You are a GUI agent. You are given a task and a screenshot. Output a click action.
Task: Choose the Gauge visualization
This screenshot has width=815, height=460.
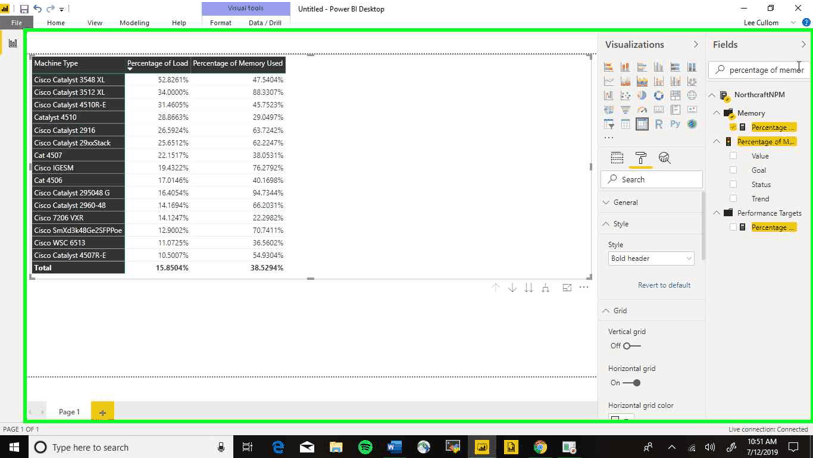[642, 110]
